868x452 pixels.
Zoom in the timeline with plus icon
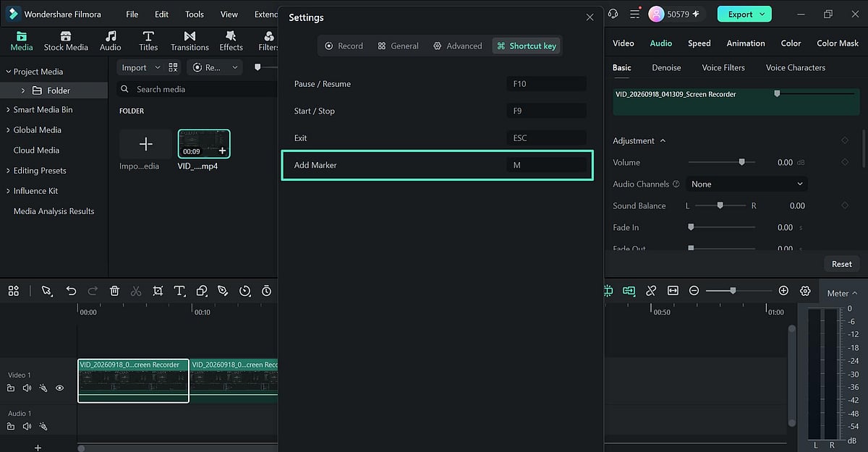pyautogui.click(x=783, y=291)
